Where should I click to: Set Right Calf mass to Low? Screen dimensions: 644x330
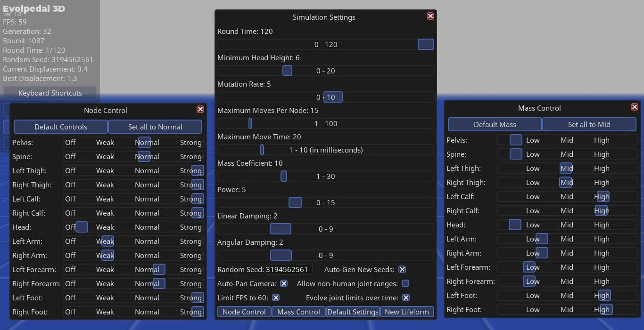pyautogui.click(x=533, y=210)
